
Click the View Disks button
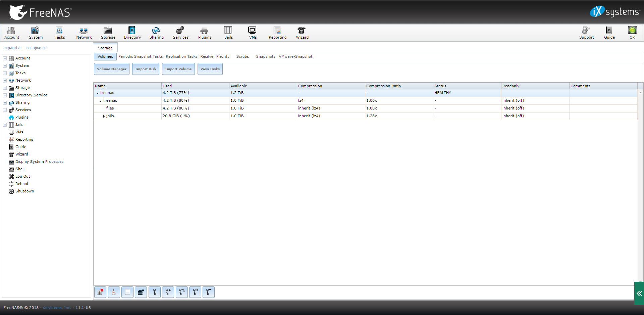click(x=210, y=69)
